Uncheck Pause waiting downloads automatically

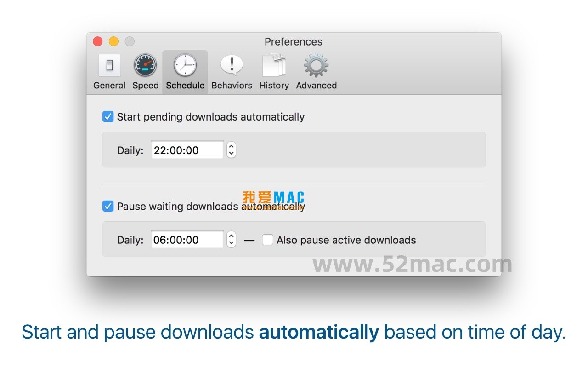[108, 206]
